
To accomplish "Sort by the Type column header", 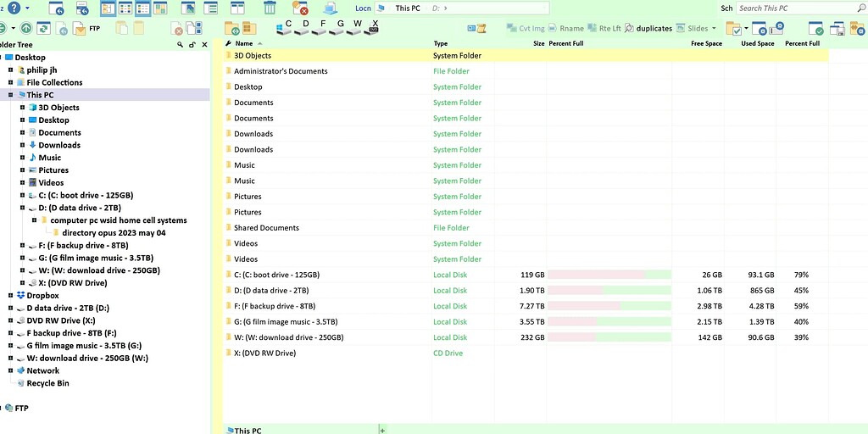I will coord(441,43).
